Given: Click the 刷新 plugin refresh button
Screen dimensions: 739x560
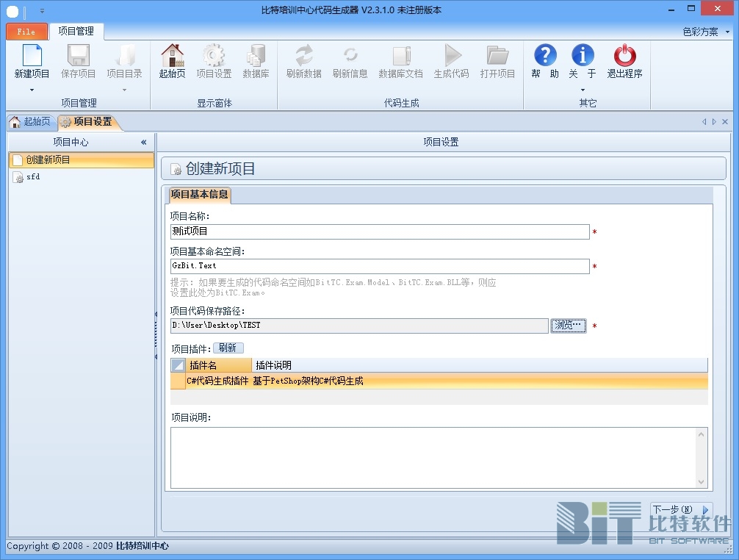Looking at the screenshot, I should [x=228, y=348].
